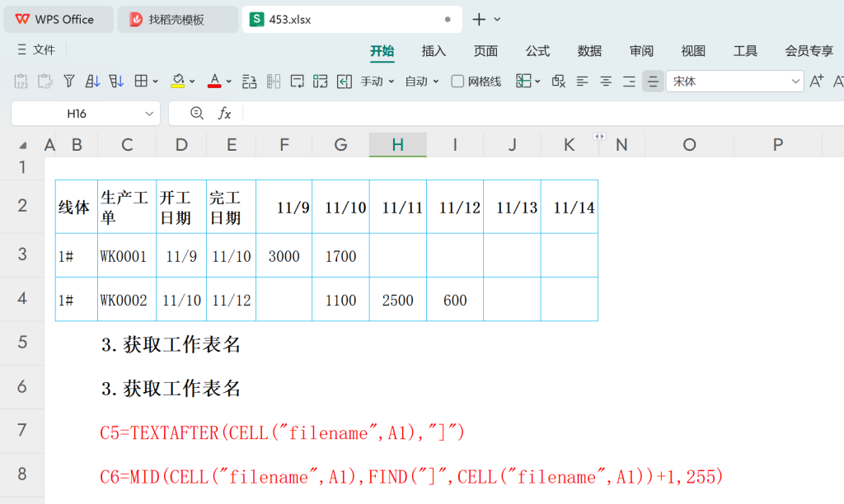This screenshot has width=844, height=504.
Task: Click the row/column conversion icon after font color
Action: click(249, 82)
